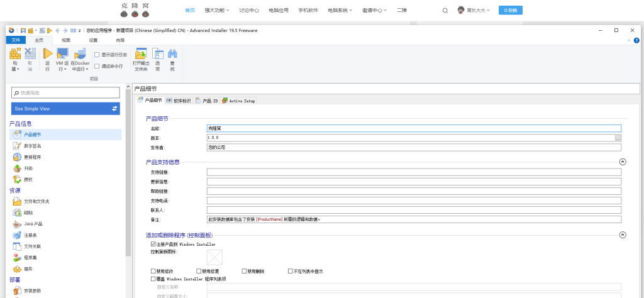Click the 构建 (Build) bricks icon
This screenshot has width=644, height=298.
pos(15,54)
